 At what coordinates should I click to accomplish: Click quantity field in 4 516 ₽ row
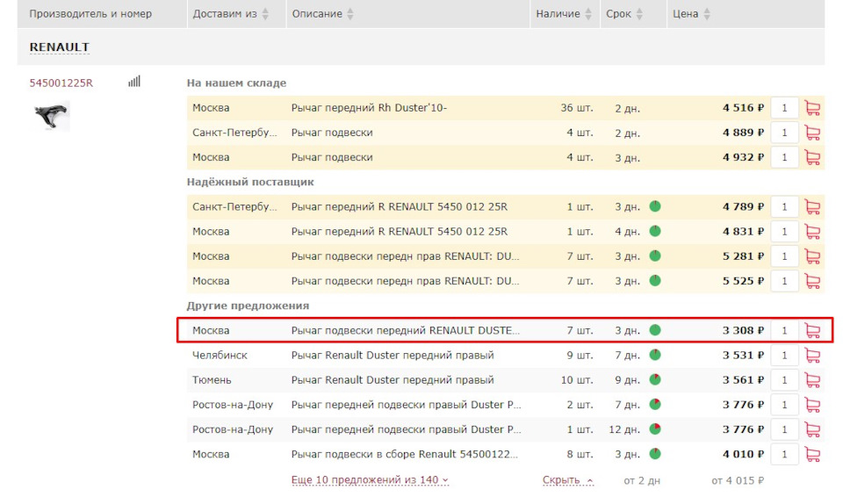784,108
